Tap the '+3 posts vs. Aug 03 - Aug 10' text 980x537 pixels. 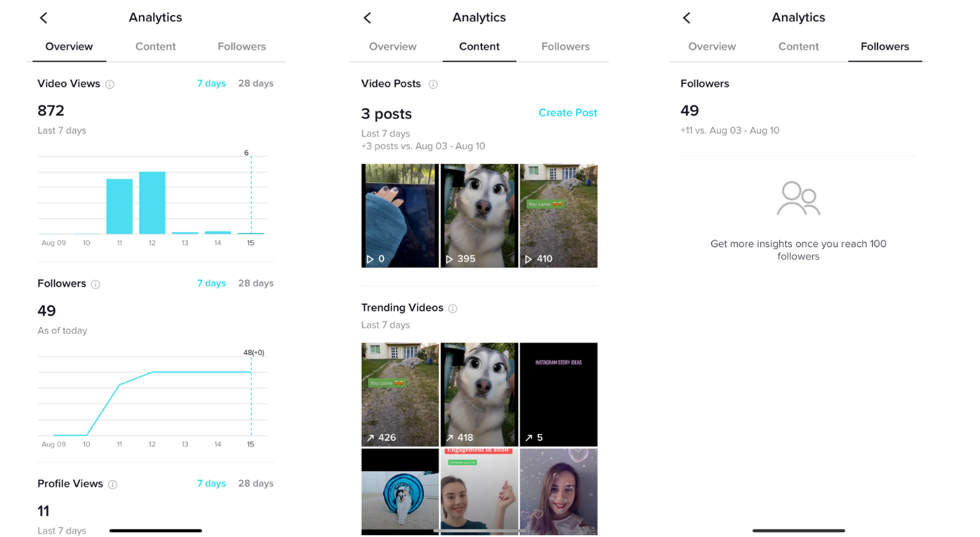click(423, 146)
